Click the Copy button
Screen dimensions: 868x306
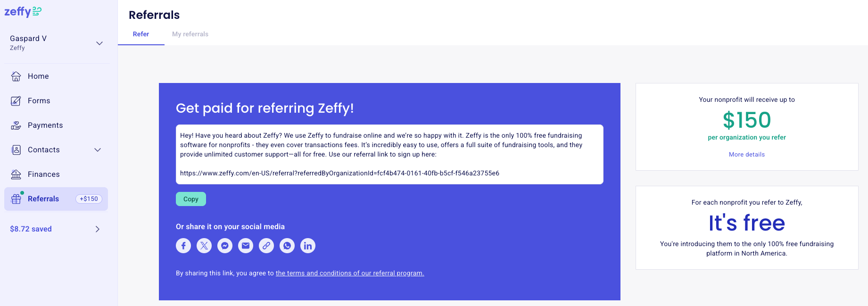click(191, 199)
